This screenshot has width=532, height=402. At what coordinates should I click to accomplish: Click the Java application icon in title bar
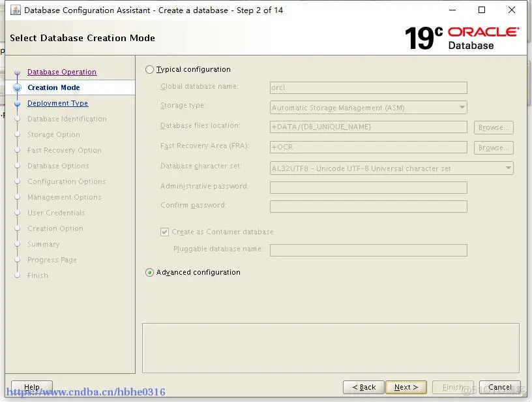[x=15, y=10]
